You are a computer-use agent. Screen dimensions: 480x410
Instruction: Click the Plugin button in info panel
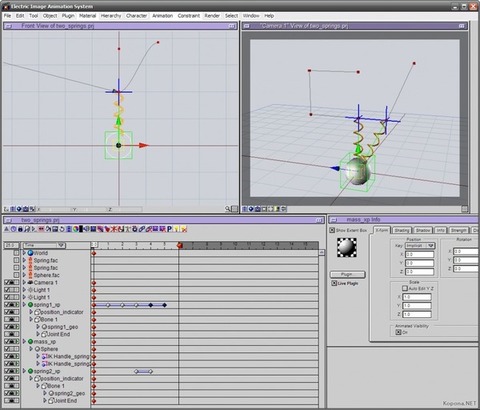coord(348,274)
